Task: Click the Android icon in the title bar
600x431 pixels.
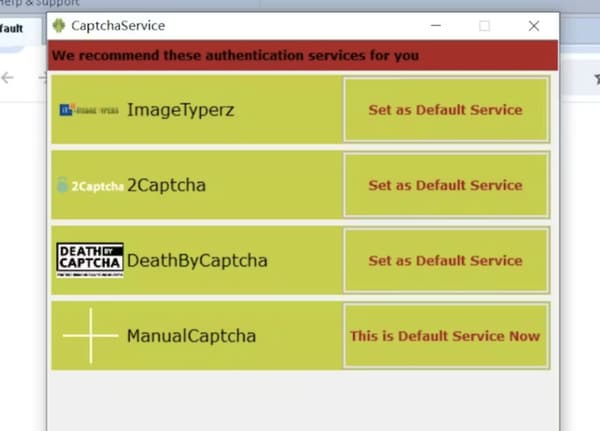Action: coord(59,26)
